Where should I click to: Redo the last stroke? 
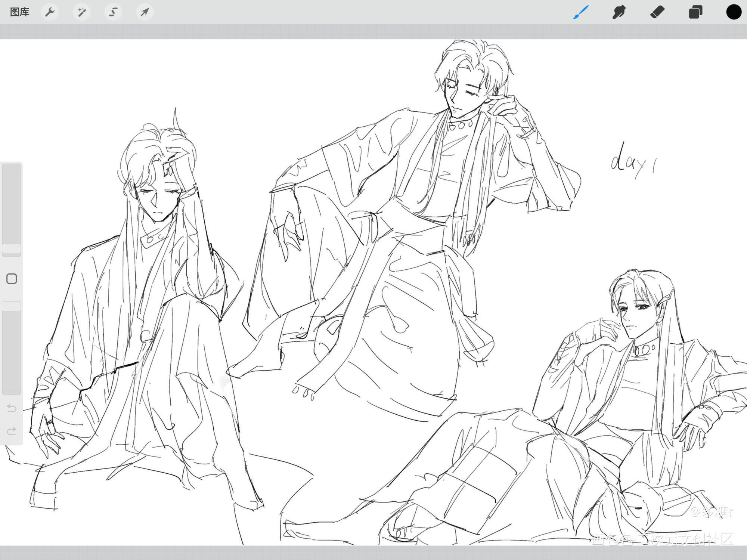(12, 431)
